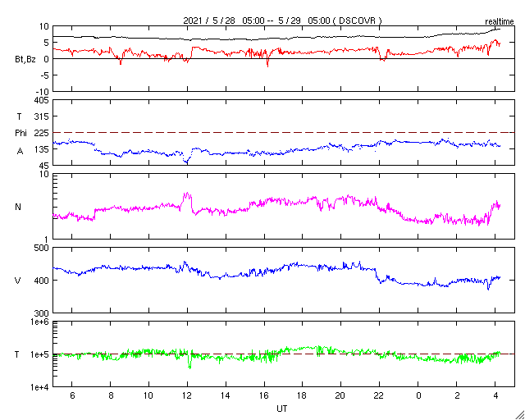Viewport: 525px width, 420px height.
Task: Click the '1e+6' temperature tick
Action: pos(40,322)
